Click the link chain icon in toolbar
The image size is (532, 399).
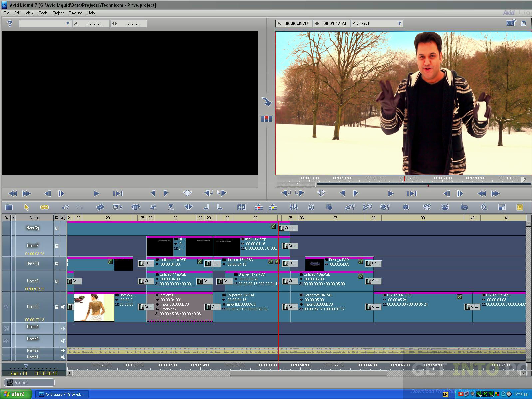[x=44, y=207]
